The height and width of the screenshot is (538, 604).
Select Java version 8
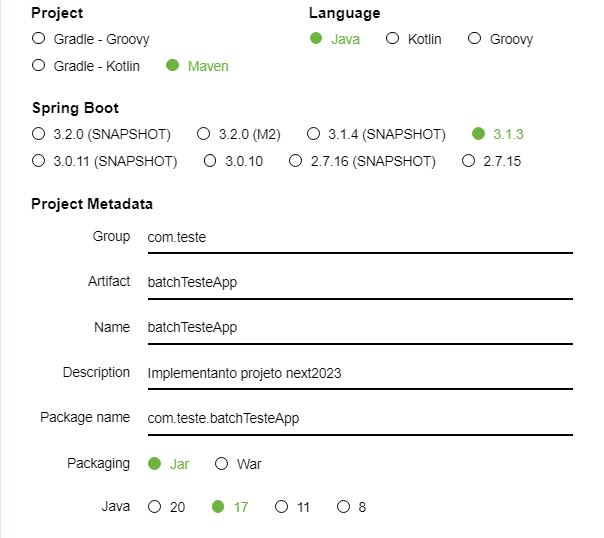tap(343, 507)
